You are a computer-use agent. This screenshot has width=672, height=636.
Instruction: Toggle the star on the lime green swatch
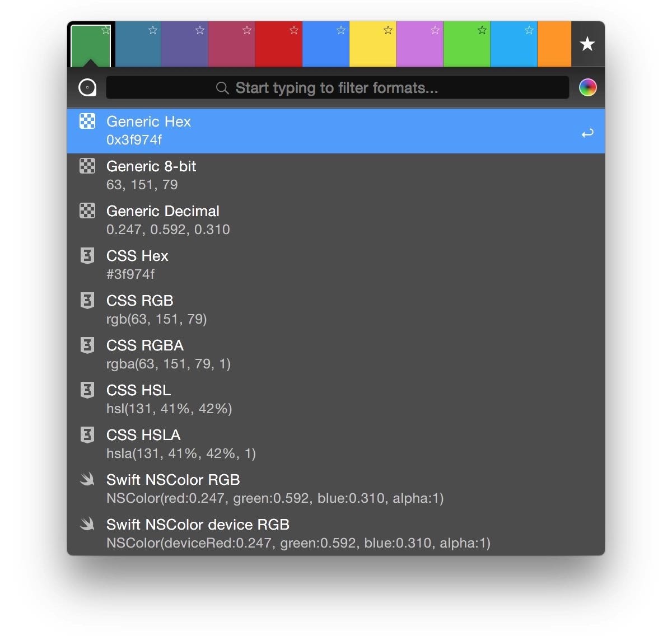pyautogui.click(x=482, y=30)
